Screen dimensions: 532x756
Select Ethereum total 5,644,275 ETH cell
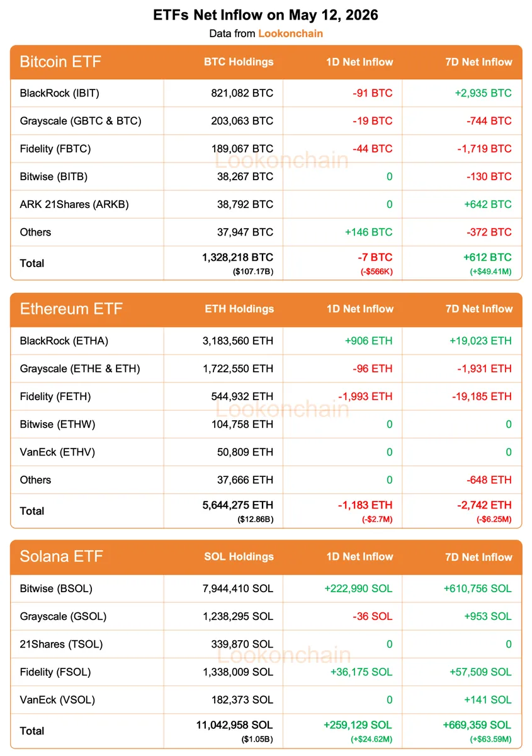click(x=237, y=505)
